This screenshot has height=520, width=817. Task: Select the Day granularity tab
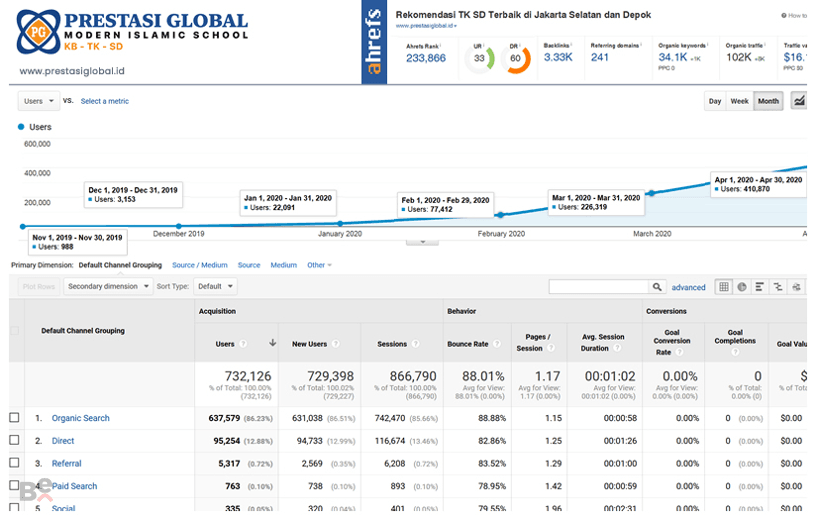tap(715, 101)
